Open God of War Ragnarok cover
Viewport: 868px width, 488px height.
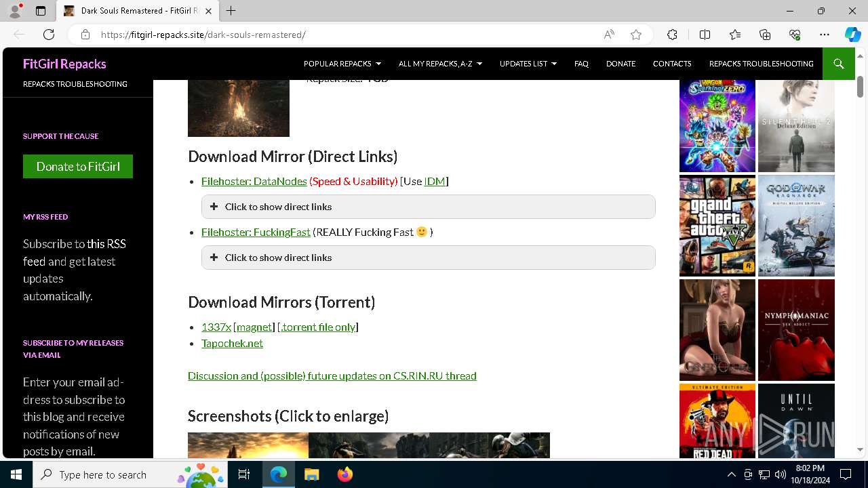coord(796,226)
